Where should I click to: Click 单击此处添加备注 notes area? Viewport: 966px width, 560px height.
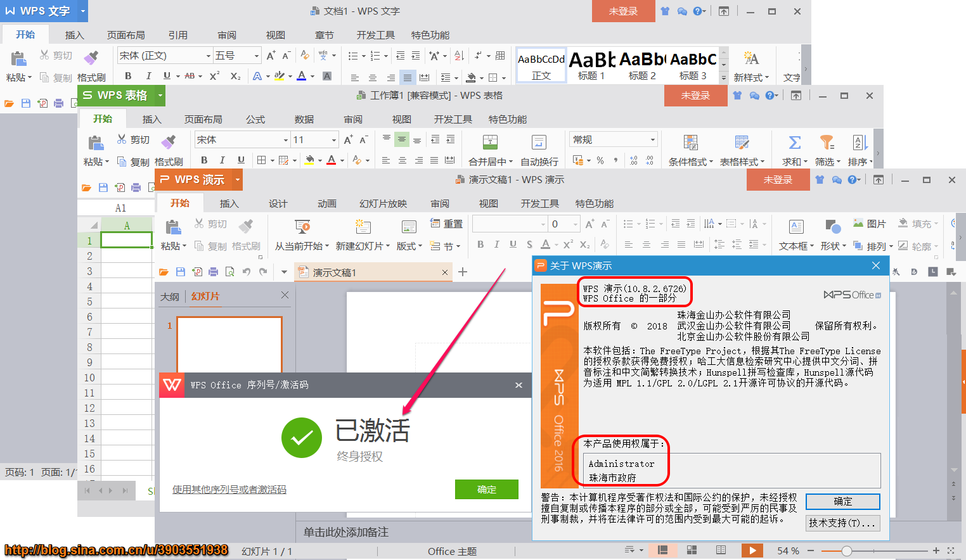click(x=346, y=532)
